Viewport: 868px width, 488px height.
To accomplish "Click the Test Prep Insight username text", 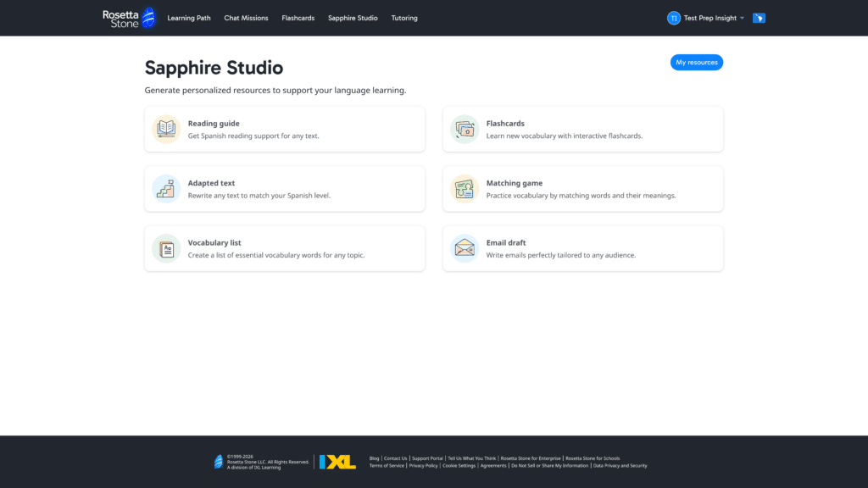I will 709,19.
